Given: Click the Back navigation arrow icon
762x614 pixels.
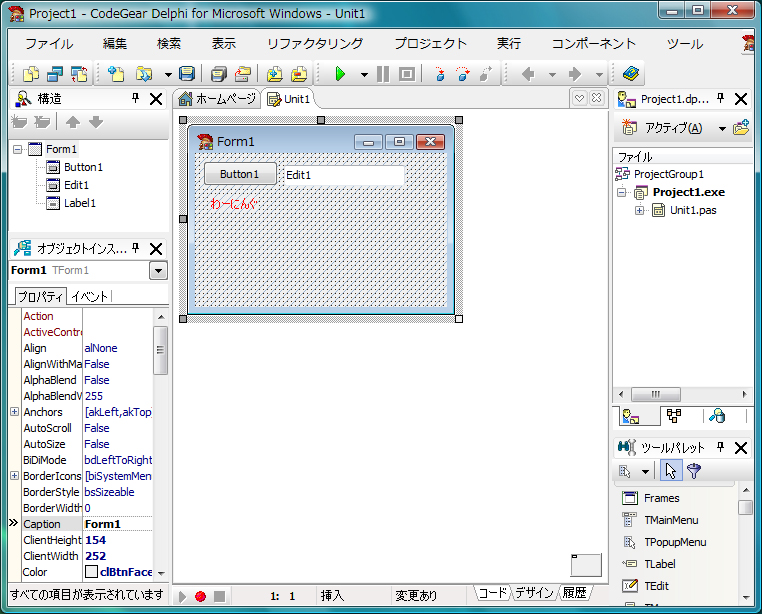Looking at the screenshot, I should tap(528, 74).
